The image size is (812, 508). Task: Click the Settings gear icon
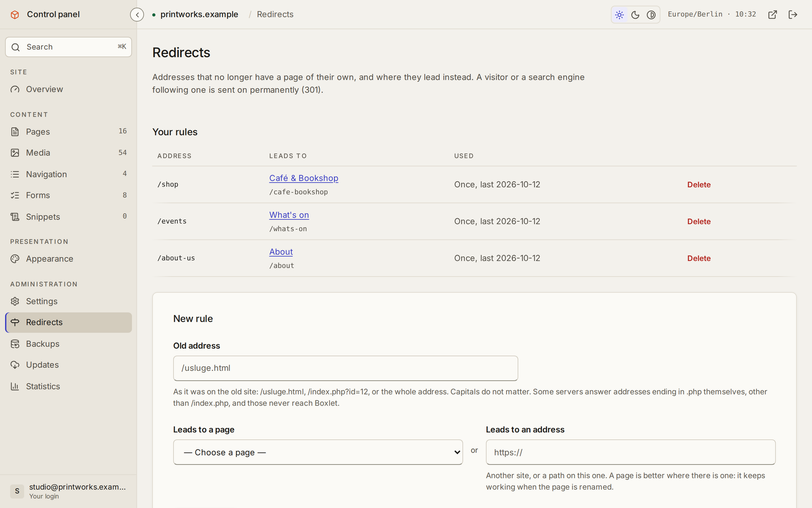pos(15,301)
